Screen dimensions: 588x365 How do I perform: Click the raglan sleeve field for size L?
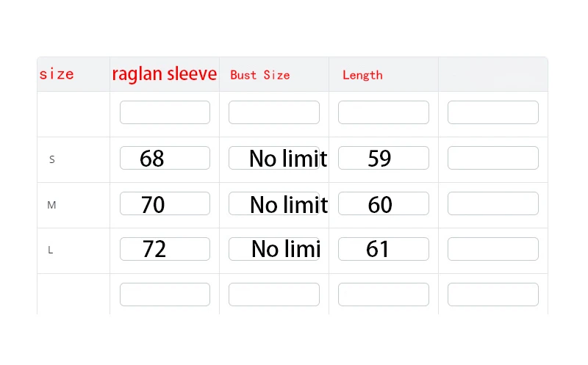(165, 249)
